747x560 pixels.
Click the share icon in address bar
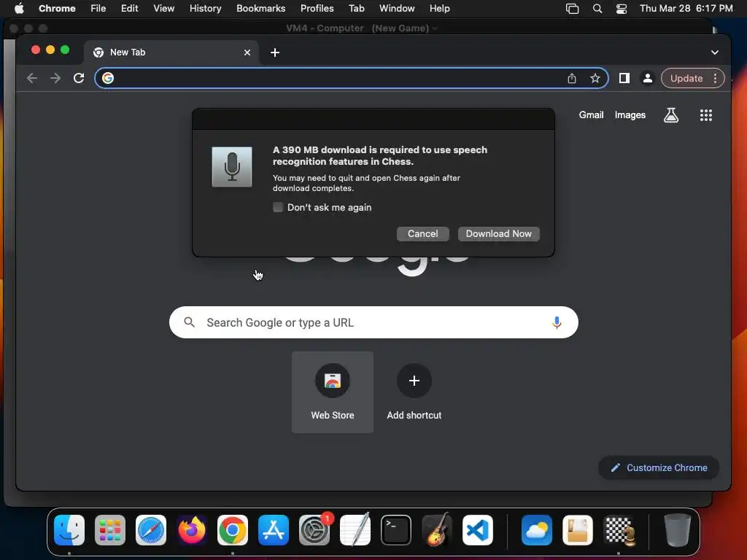pyautogui.click(x=572, y=78)
